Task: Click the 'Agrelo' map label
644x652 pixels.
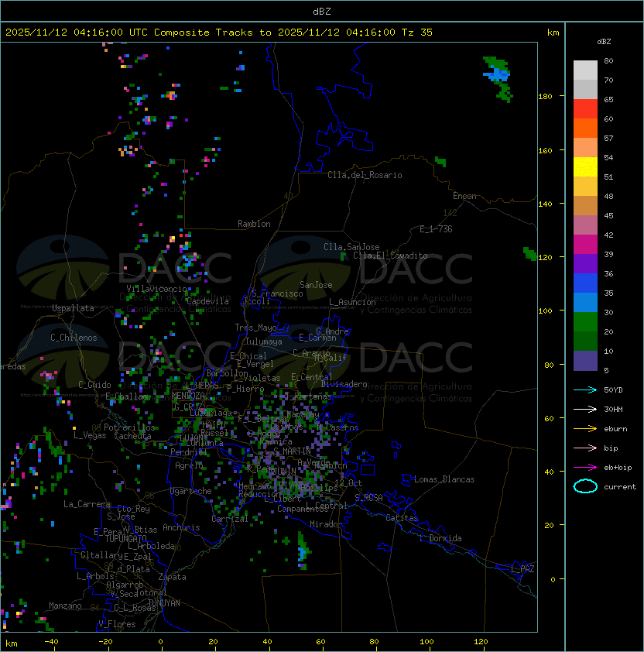Action: [189, 465]
